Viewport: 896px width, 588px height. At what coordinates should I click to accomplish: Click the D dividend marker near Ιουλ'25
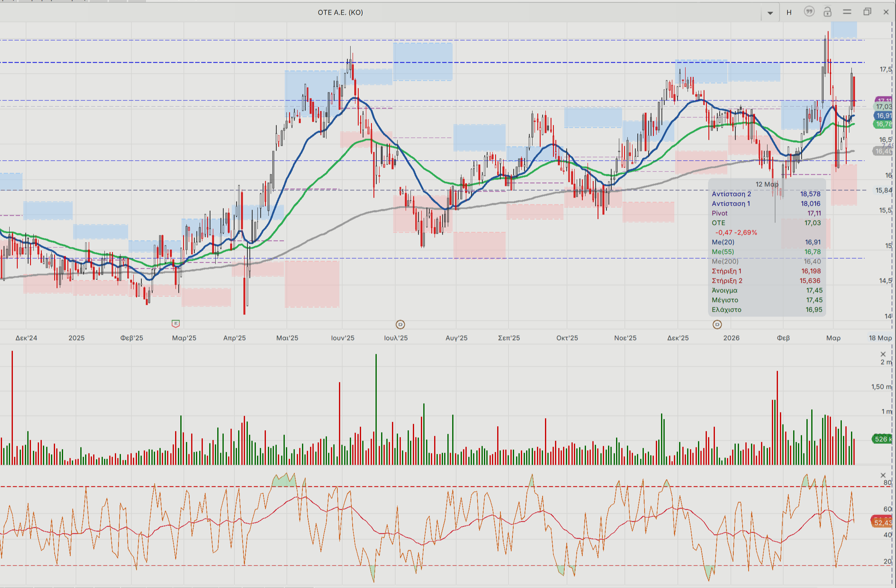tap(400, 324)
